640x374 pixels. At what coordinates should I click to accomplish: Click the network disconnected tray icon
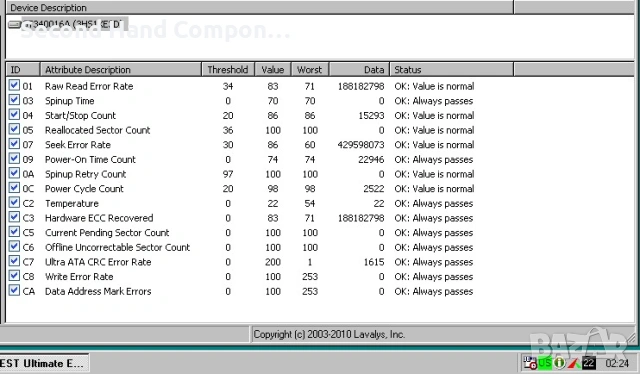click(531, 363)
